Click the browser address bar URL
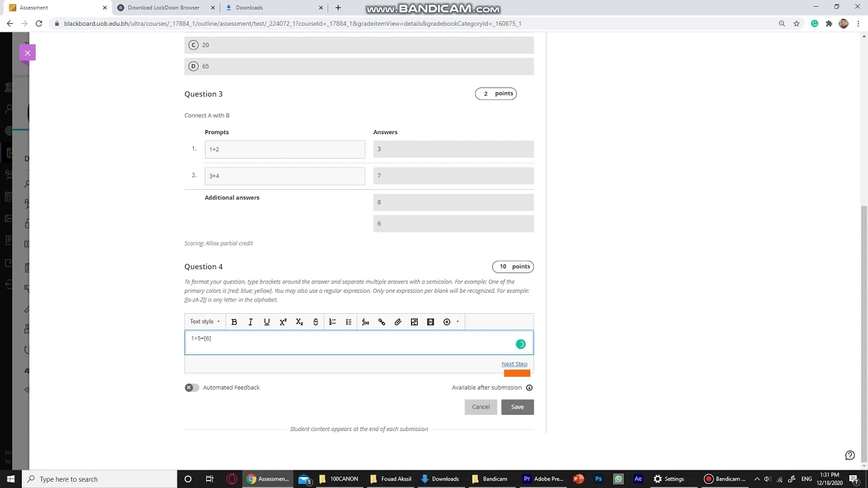Viewport: 868px width, 488px height. coord(292,23)
